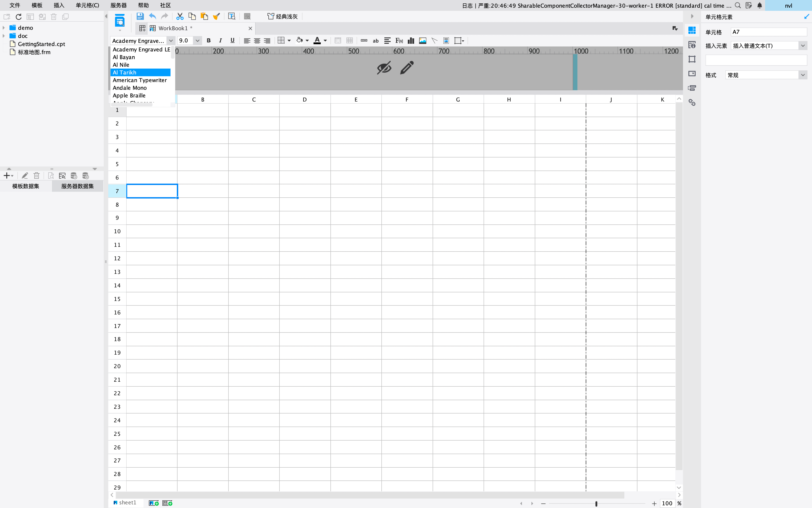This screenshot has height=508, width=812.
Task: Toggle underline formatting
Action: pyautogui.click(x=232, y=41)
